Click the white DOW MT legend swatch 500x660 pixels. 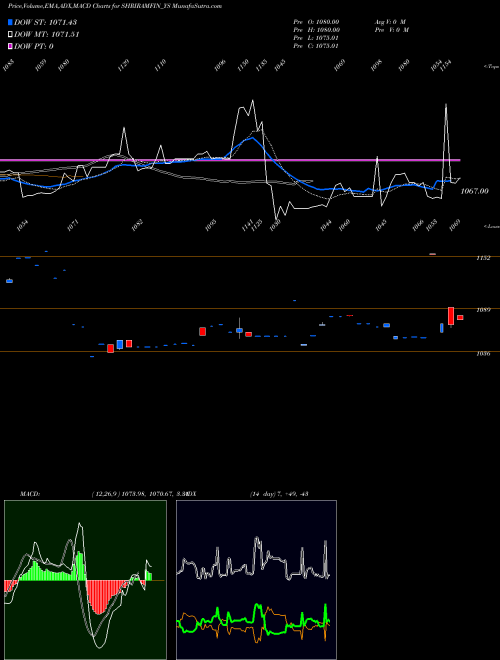(10, 34)
